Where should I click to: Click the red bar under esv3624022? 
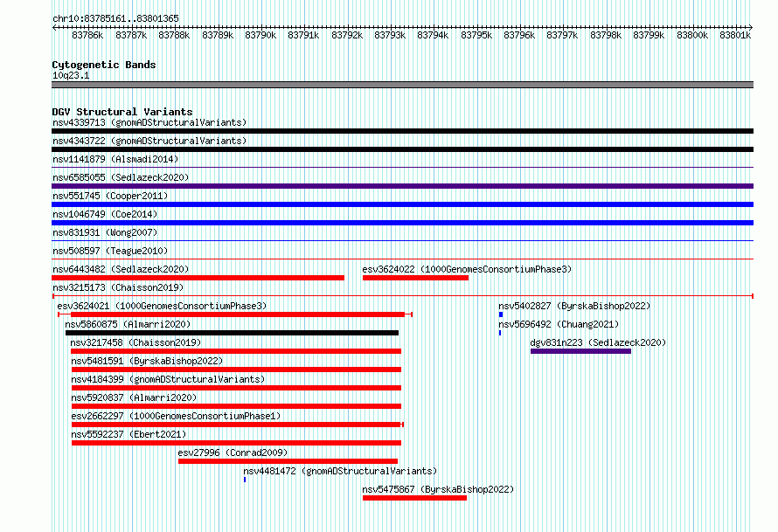[x=416, y=278]
